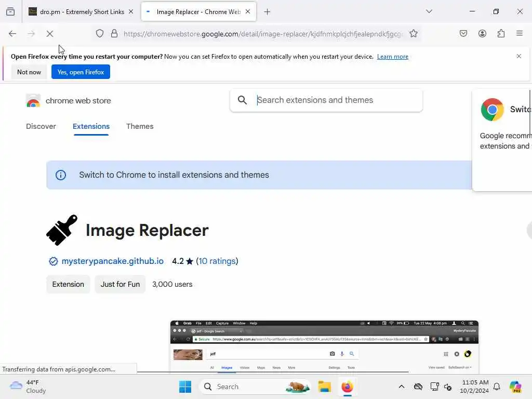
Task: Follow the Learn more link
Action: (393, 57)
